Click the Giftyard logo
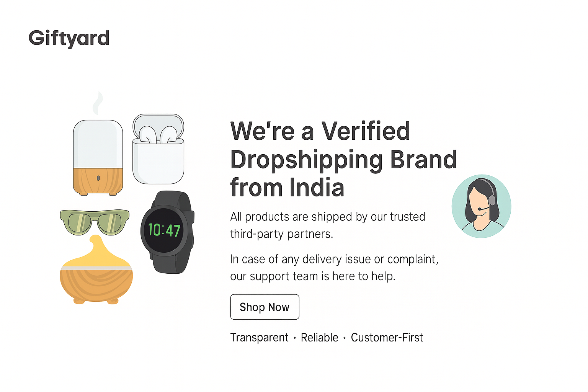Image resolution: width=588 pixels, height=392 pixels. [x=69, y=38]
